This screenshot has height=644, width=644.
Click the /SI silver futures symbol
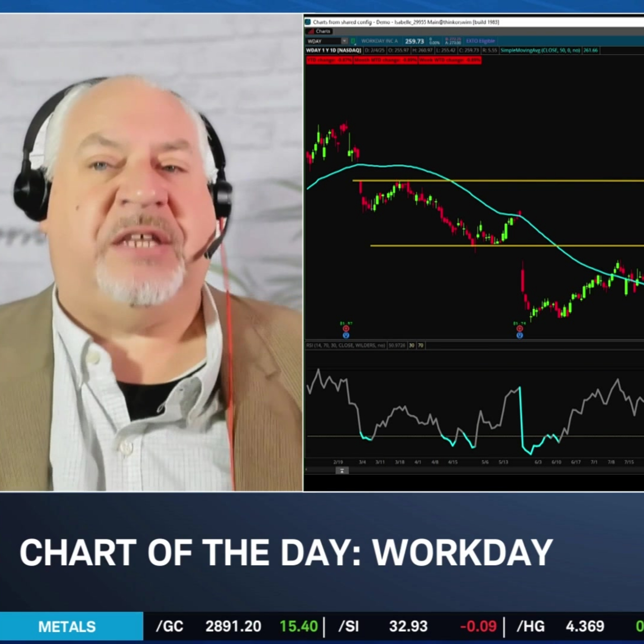point(349,627)
